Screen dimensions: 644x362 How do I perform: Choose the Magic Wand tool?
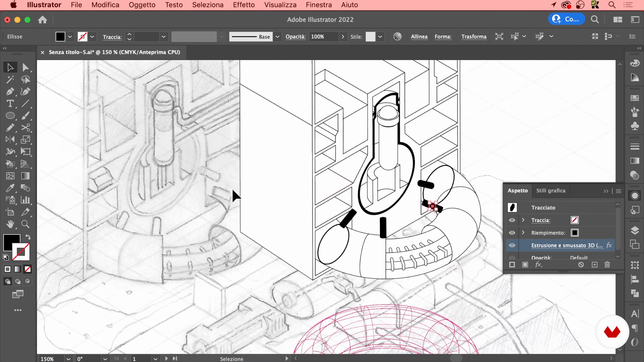tap(10, 79)
